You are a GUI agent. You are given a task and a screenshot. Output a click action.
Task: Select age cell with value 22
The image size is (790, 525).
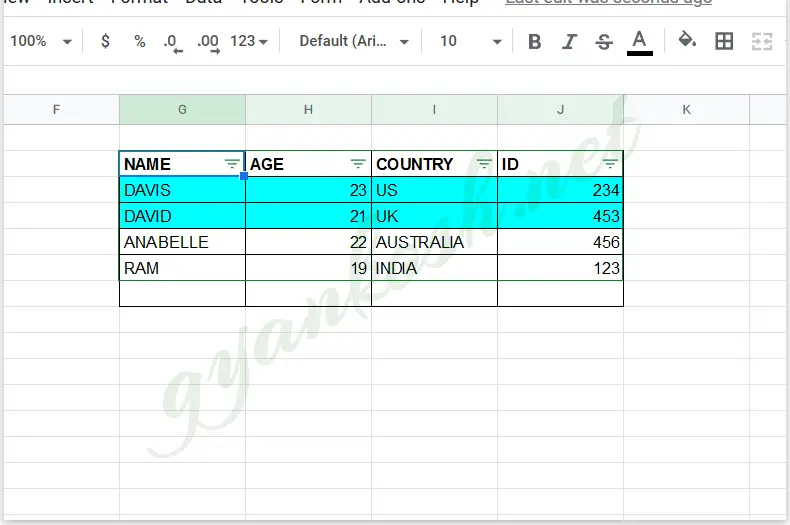click(x=308, y=242)
